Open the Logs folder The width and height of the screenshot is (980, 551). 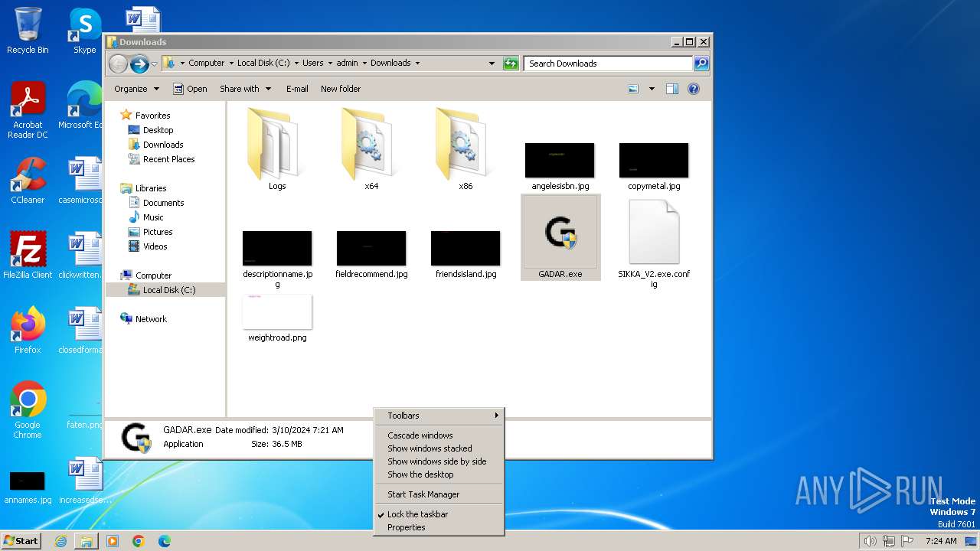tap(277, 148)
